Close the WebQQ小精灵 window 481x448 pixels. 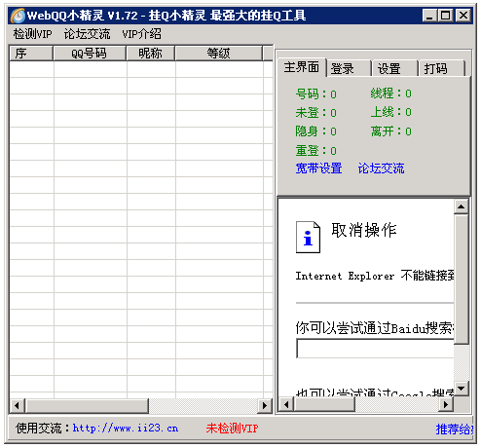click(x=463, y=16)
